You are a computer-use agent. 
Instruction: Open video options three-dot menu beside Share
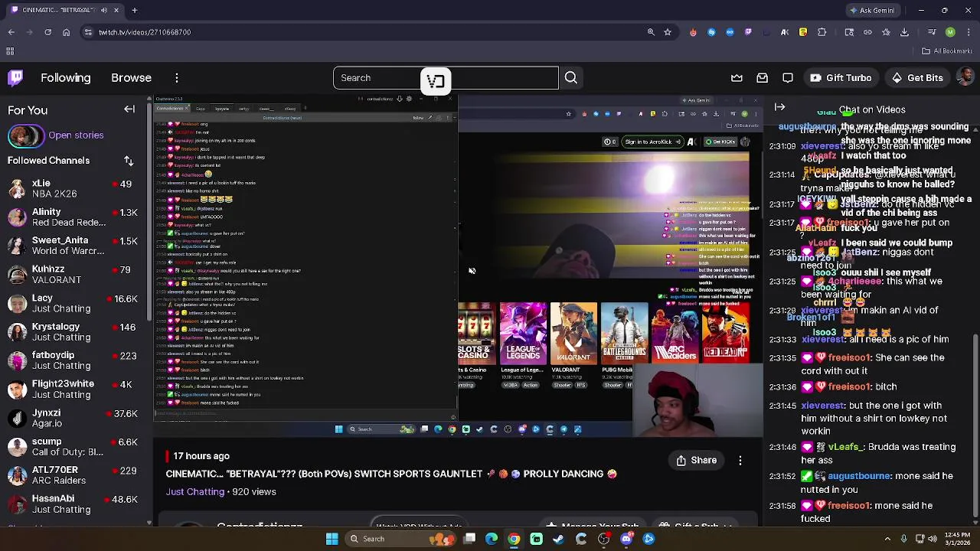coord(740,461)
